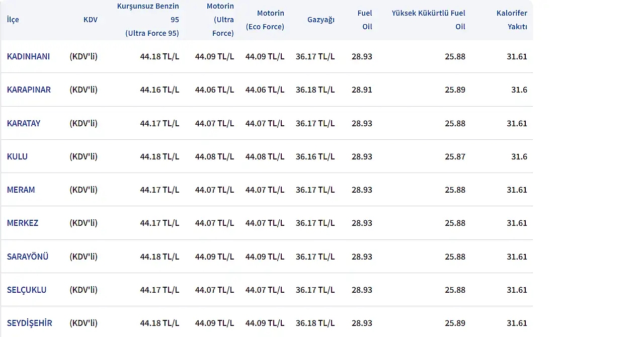Click the MERKEZ district link

[x=23, y=223]
